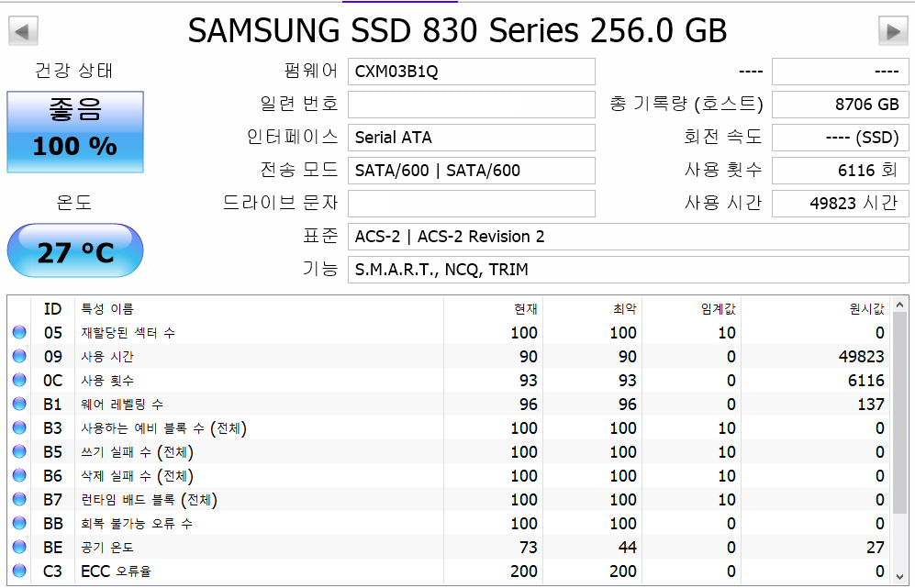Viewport: 915px width, 588px height.
Task: Click the transfer mode SATA/600 field
Action: pyautogui.click(x=471, y=171)
